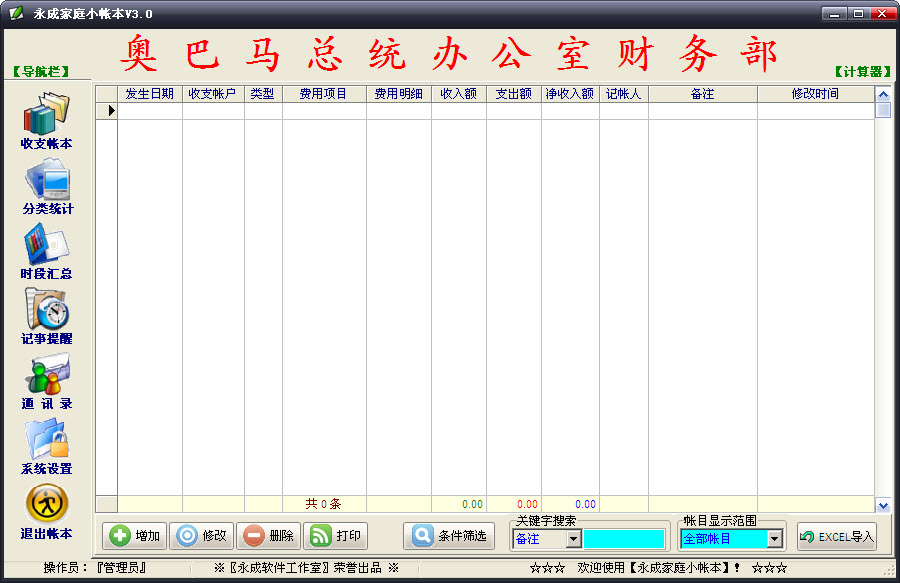900x583 pixels.
Task: Open the 通讯录 contacts icon
Action: pos(48,374)
